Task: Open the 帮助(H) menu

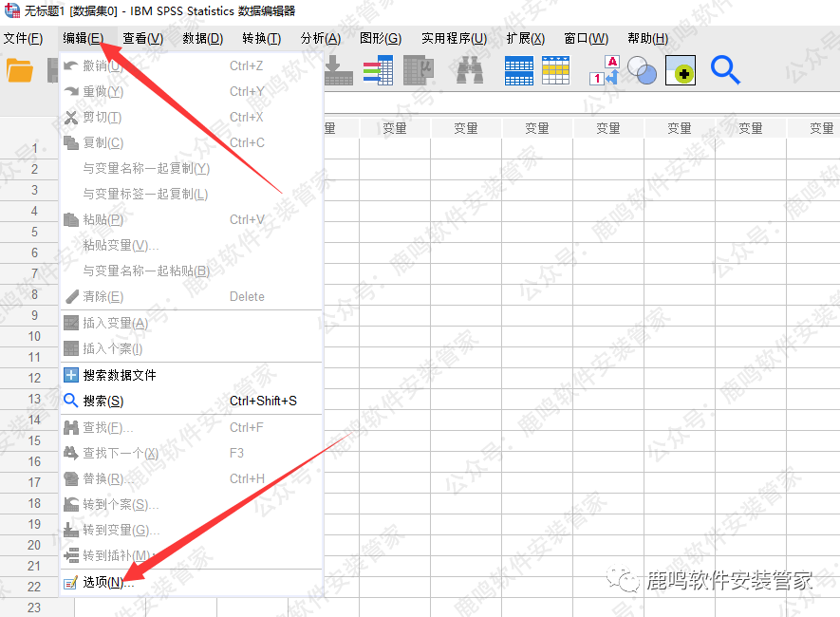Action: click(x=648, y=39)
